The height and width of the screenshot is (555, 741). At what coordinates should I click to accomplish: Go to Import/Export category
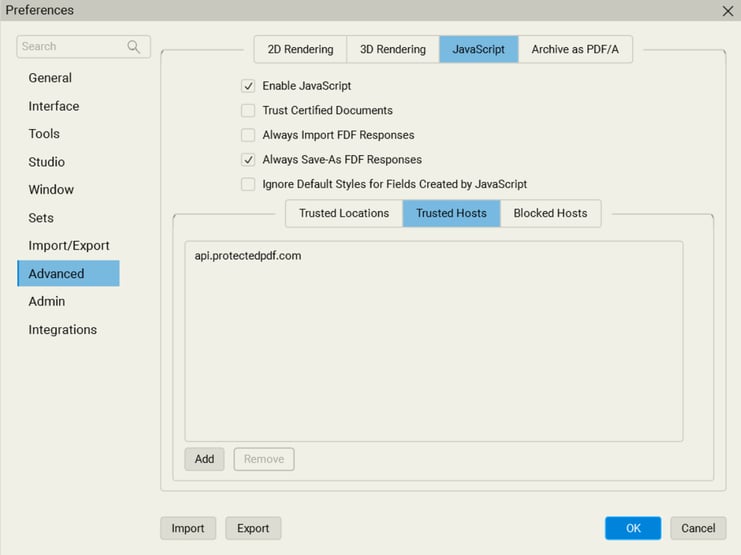pos(69,245)
